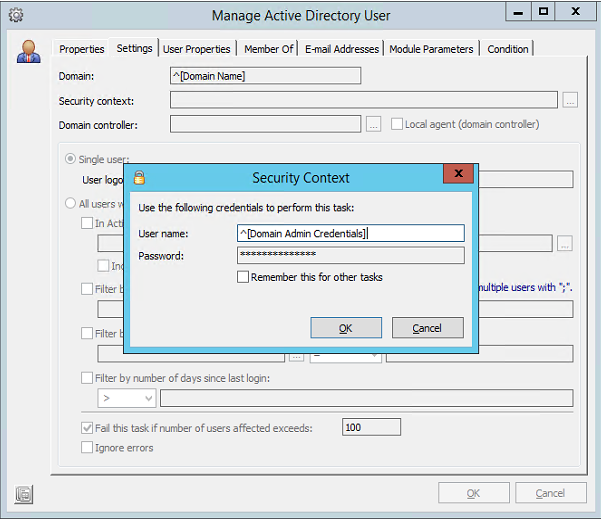Image resolution: width=601 pixels, height=520 pixels.
Task: Switch to the Properties tab
Action: (82, 49)
